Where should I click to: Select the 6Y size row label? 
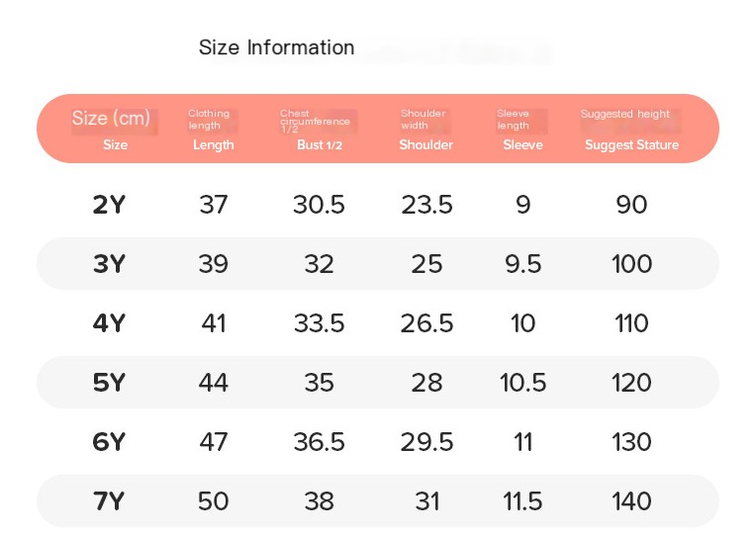pyautogui.click(x=109, y=442)
